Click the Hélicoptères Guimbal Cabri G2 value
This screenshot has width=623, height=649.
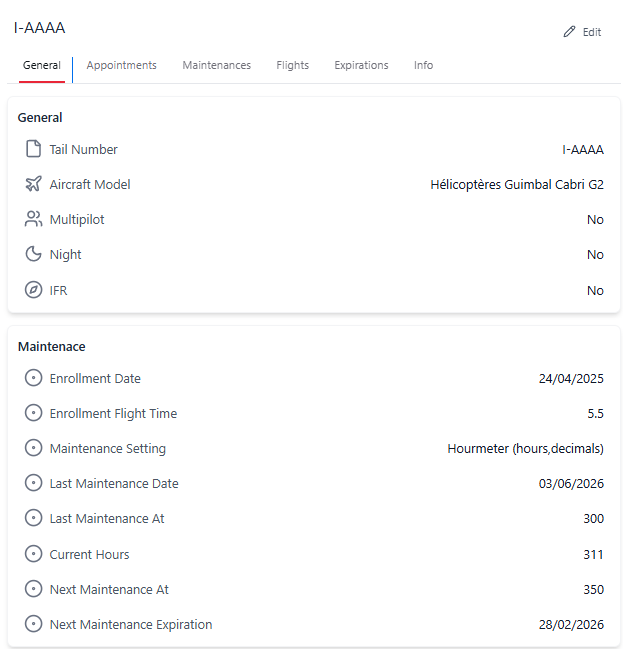[516, 184]
